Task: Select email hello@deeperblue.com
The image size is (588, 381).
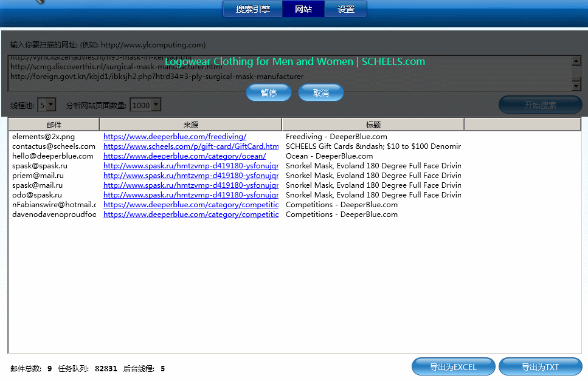Action: (52, 156)
